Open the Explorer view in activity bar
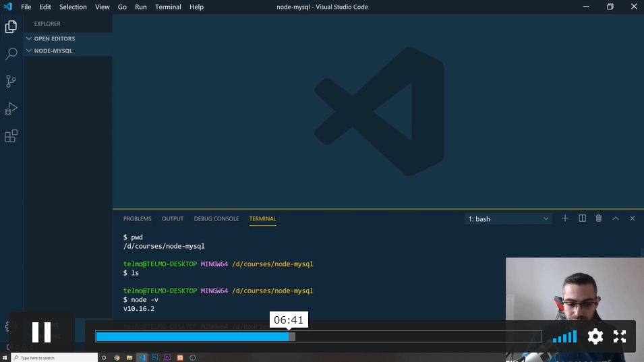The width and height of the screenshot is (644, 362). [x=11, y=27]
